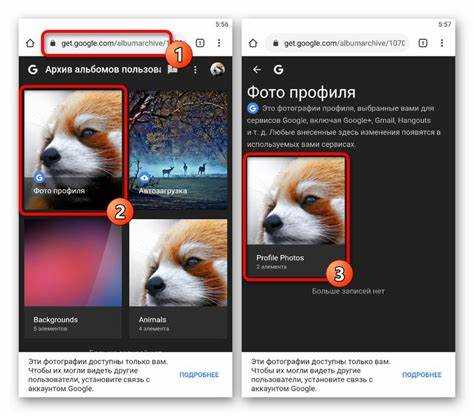The width and height of the screenshot is (474, 416).
Task: Click ПОДРОБНЕЕ link in right phone banner
Action: [422, 375]
